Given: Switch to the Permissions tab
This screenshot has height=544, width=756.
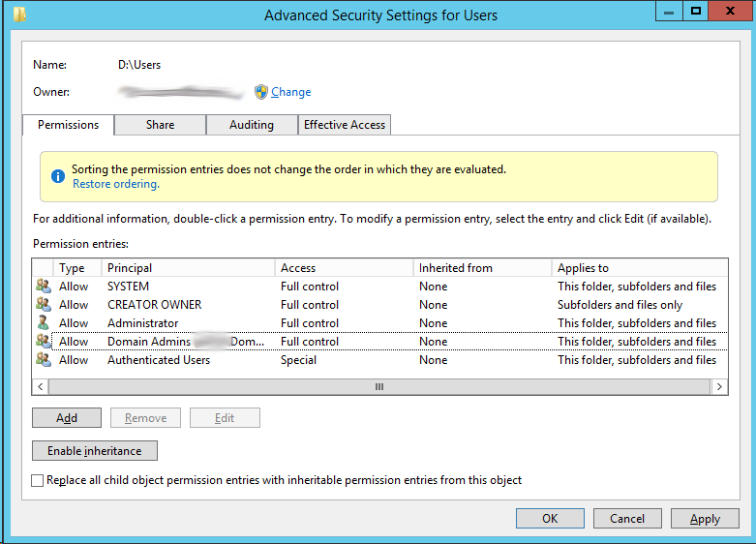Looking at the screenshot, I should point(68,125).
